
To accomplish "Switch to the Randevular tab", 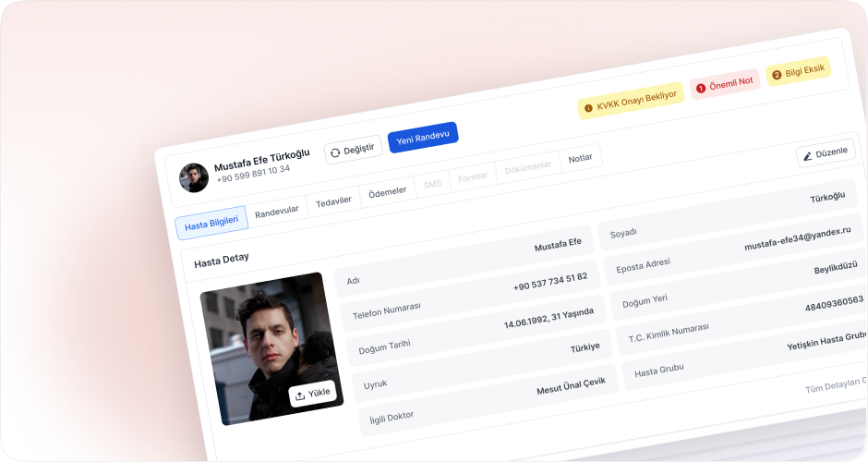I will click(x=277, y=212).
